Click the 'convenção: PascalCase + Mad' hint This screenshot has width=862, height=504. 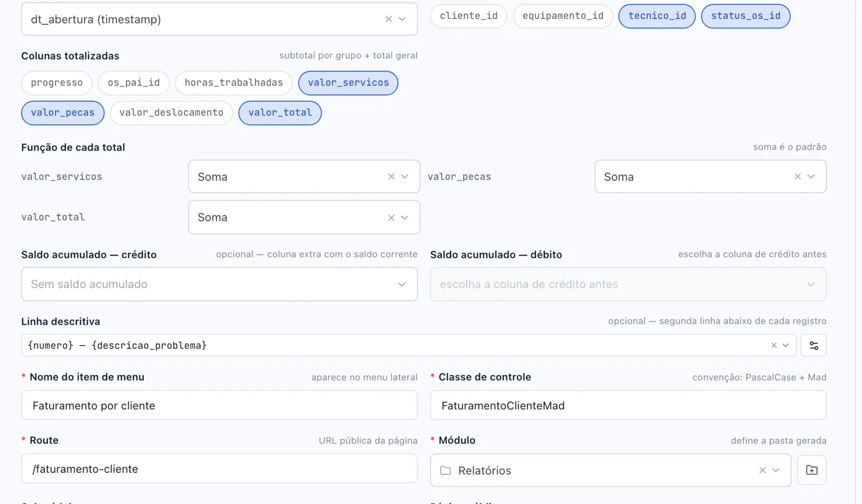[x=759, y=377]
